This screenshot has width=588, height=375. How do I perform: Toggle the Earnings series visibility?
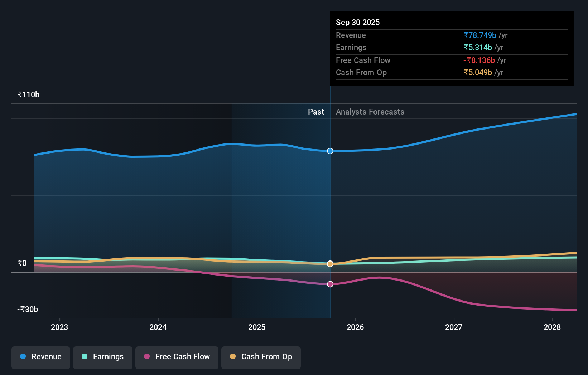point(103,357)
